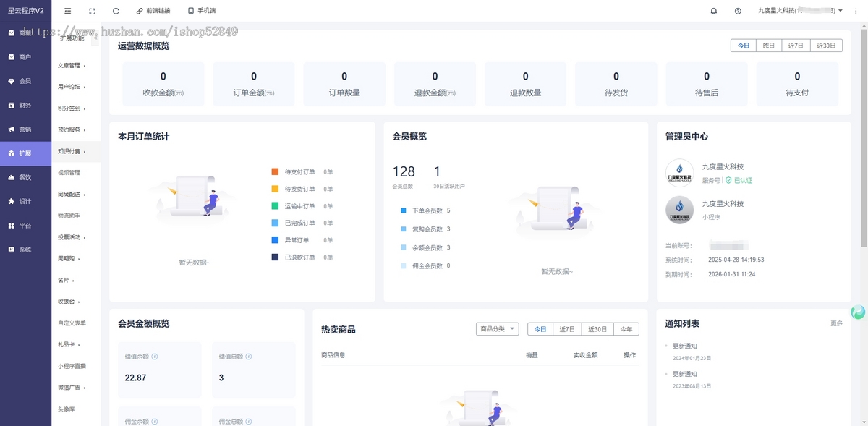868x426 pixels.
Task: Select 近30日 in 热卖商品 filter
Action: click(597, 329)
